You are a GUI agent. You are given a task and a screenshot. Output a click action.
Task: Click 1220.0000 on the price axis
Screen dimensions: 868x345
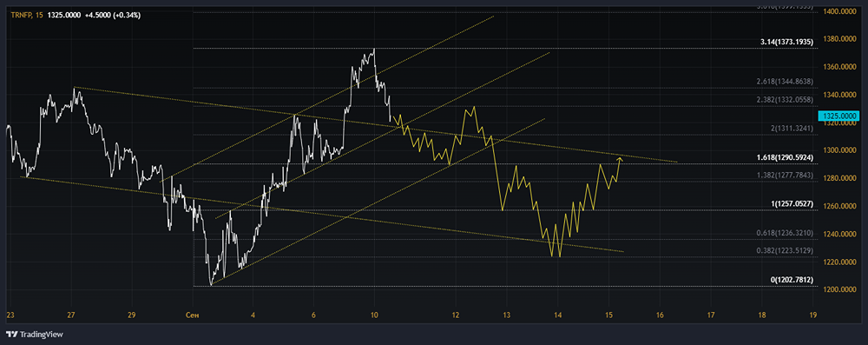tap(839, 262)
